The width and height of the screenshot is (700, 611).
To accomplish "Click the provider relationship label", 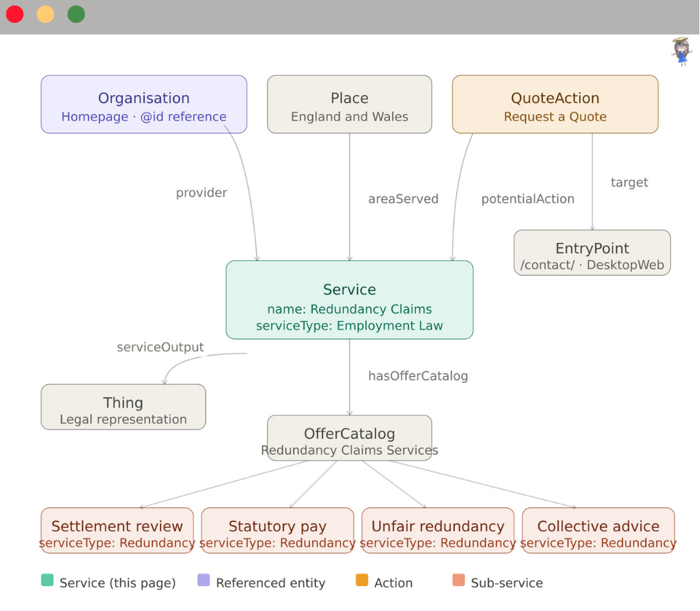I will [201, 193].
